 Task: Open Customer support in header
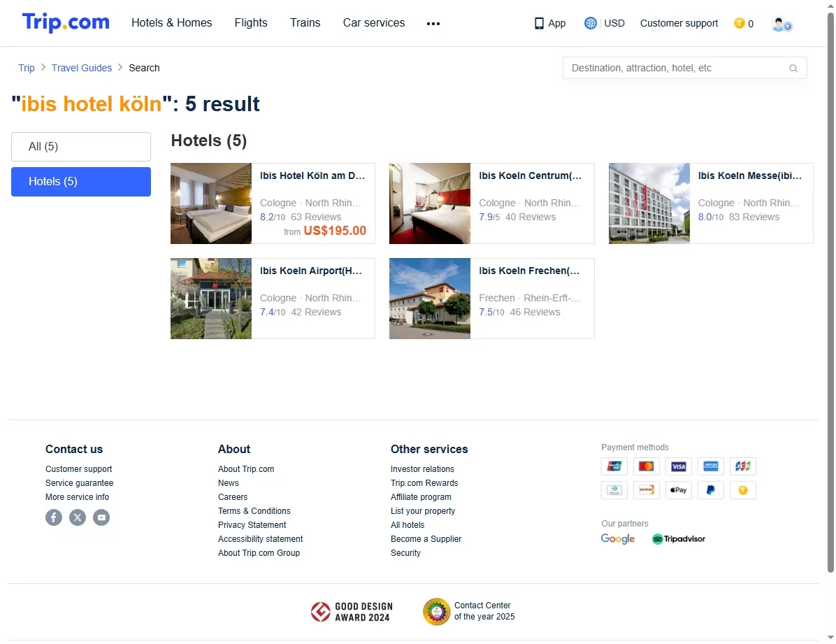point(679,23)
